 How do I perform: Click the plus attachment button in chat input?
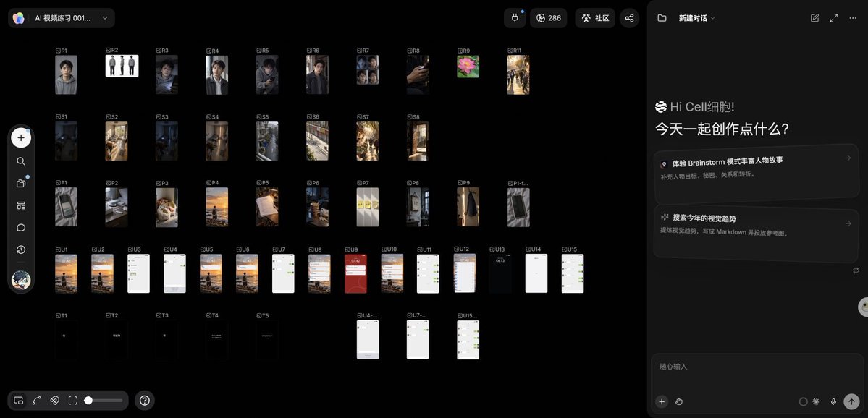coord(662,402)
